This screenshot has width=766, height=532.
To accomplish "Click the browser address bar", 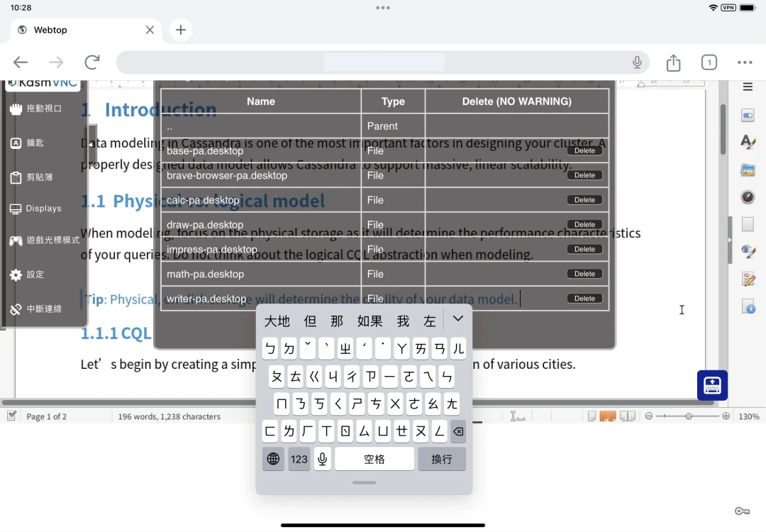I will click(383, 62).
